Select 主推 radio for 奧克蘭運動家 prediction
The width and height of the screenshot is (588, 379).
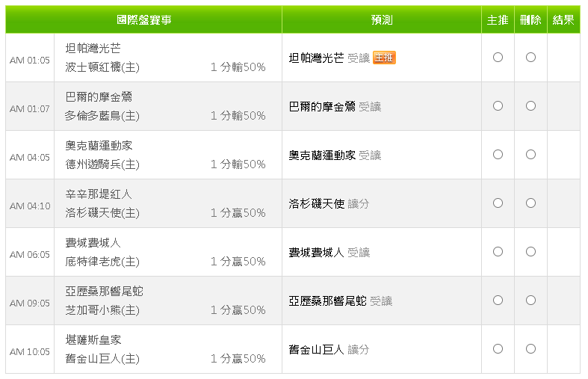click(x=498, y=155)
